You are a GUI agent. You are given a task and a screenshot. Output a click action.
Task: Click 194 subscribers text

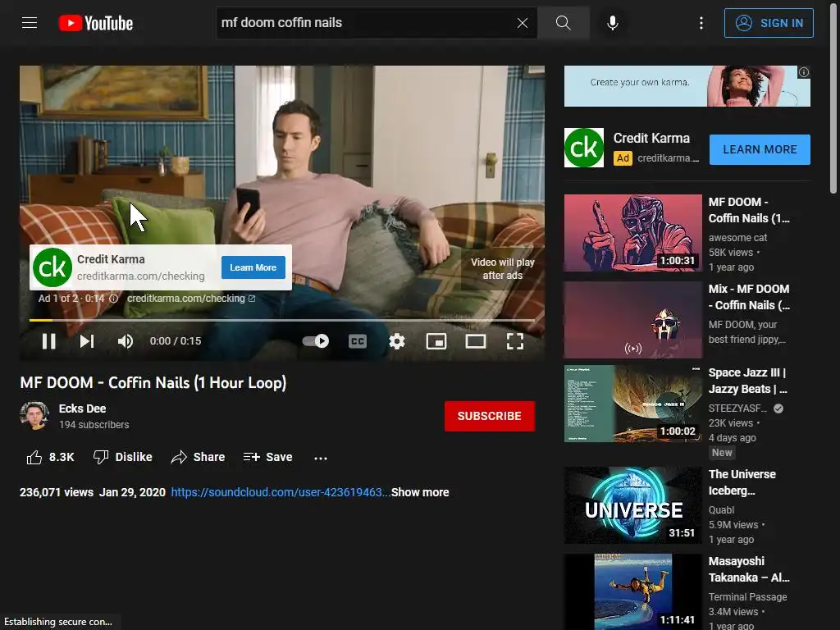pos(94,425)
